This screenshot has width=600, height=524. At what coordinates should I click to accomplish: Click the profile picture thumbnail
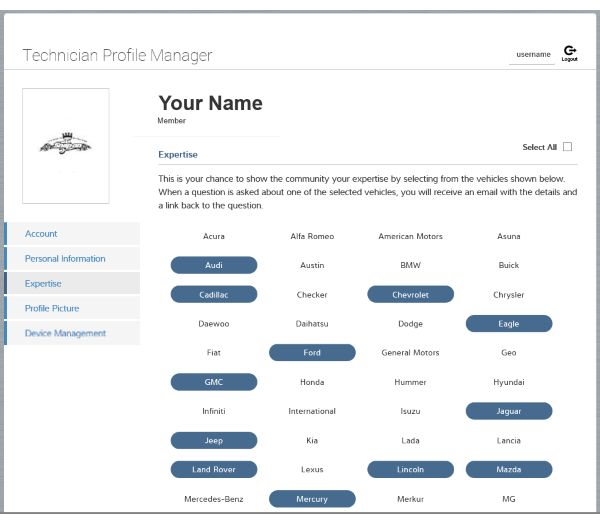click(x=66, y=146)
